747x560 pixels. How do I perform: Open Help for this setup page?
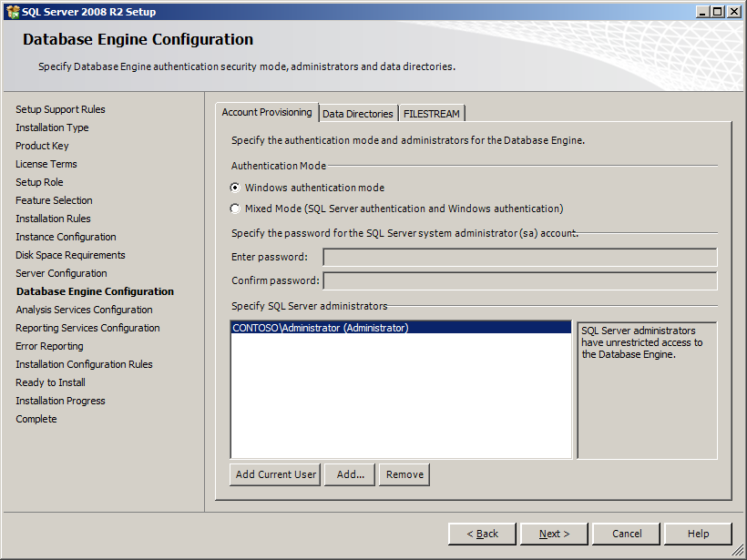[x=698, y=534]
